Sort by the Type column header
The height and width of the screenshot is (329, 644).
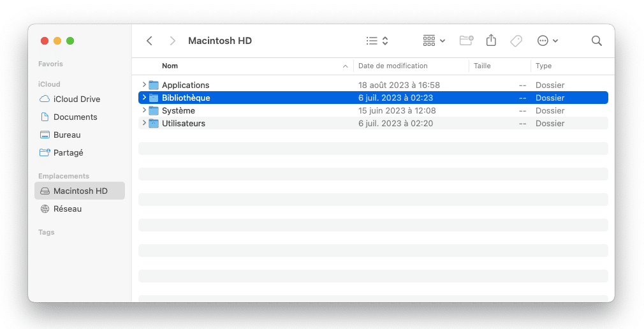tap(543, 66)
